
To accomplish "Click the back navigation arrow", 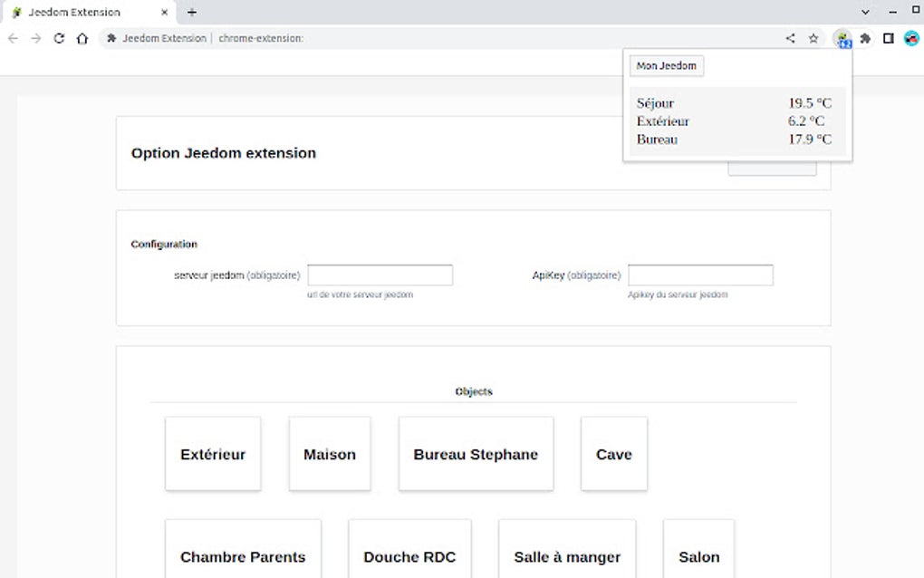I will (x=12, y=38).
